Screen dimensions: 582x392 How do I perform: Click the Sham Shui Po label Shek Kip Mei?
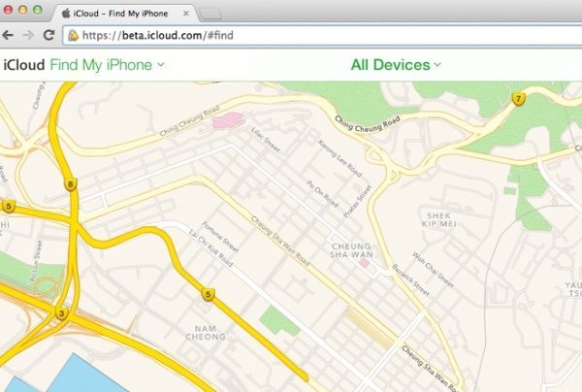438,219
